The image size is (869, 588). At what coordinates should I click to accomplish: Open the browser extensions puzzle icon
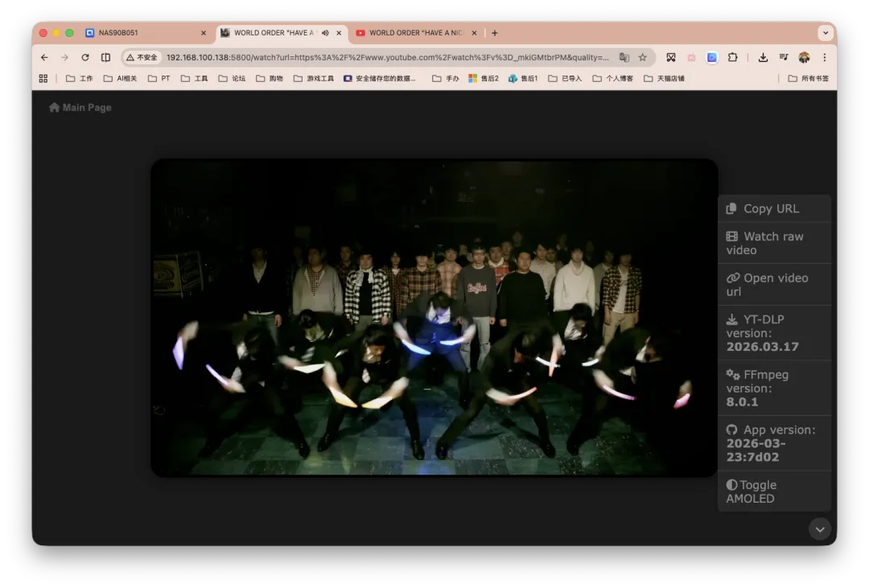coord(733,57)
